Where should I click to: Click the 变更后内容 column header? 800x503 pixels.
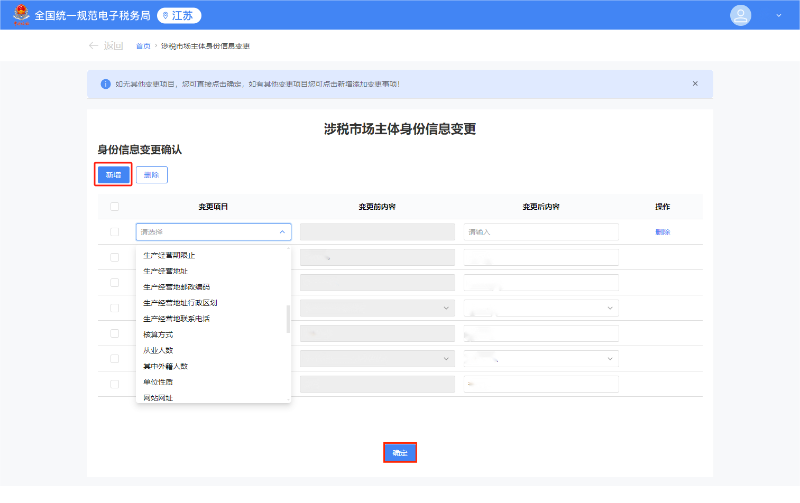tap(541, 207)
